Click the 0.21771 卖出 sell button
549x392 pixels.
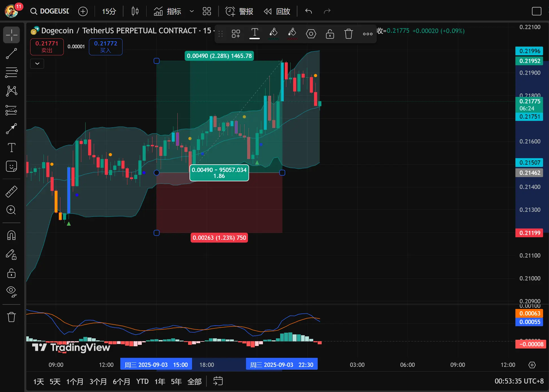click(x=47, y=47)
